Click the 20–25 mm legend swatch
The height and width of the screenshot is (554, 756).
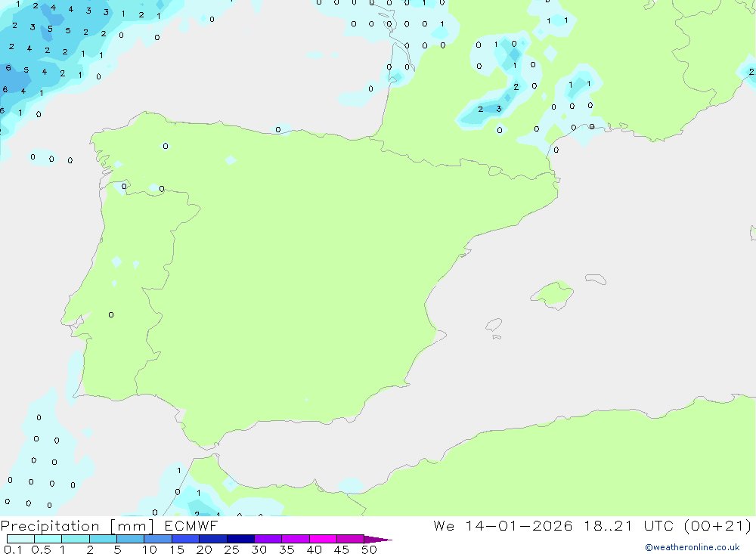pos(213,539)
